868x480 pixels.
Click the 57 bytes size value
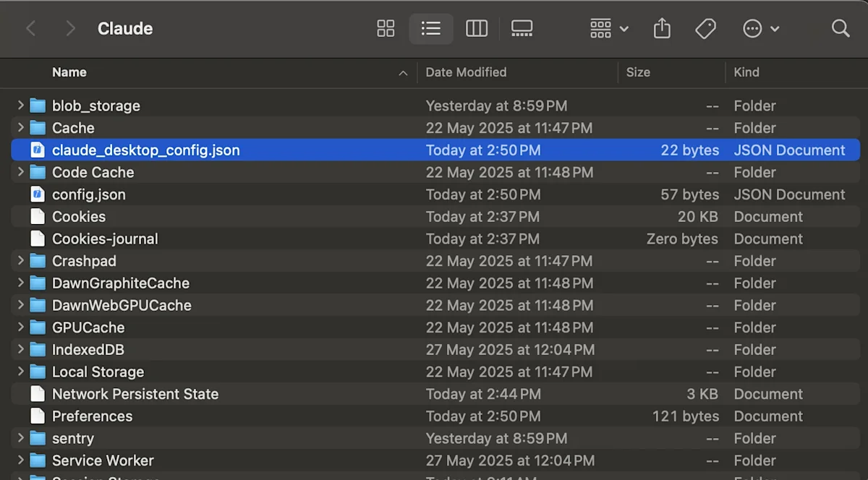coord(690,194)
